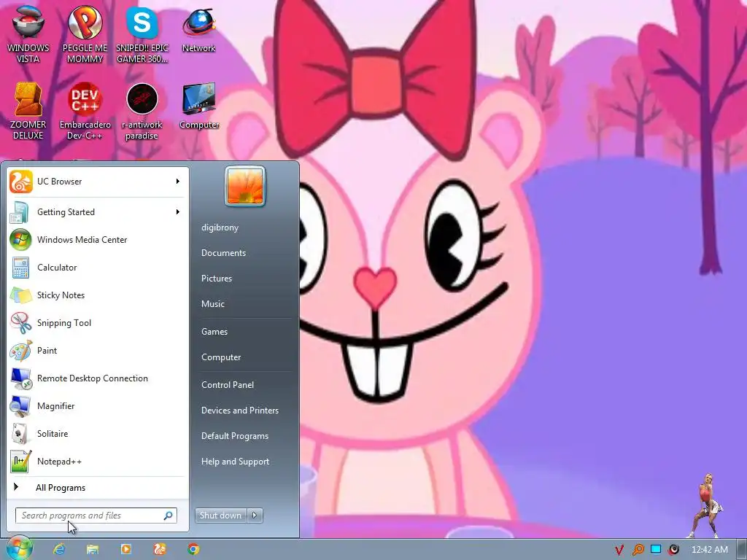Select the Sticky Notes text label
The height and width of the screenshot is (560, 747).
pyautogui.click(x=61, y=295)
